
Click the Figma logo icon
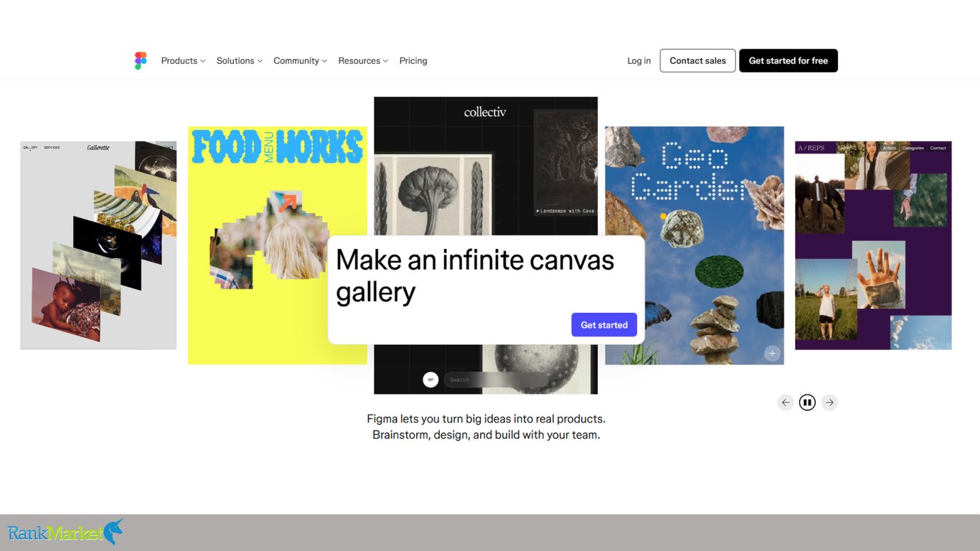click(x=141, y=60)
